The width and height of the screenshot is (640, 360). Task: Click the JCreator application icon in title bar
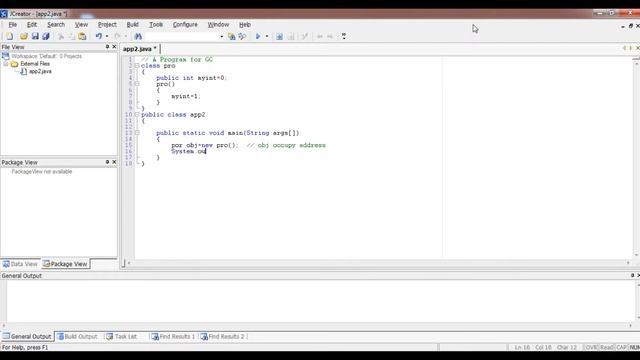[4, 14]
